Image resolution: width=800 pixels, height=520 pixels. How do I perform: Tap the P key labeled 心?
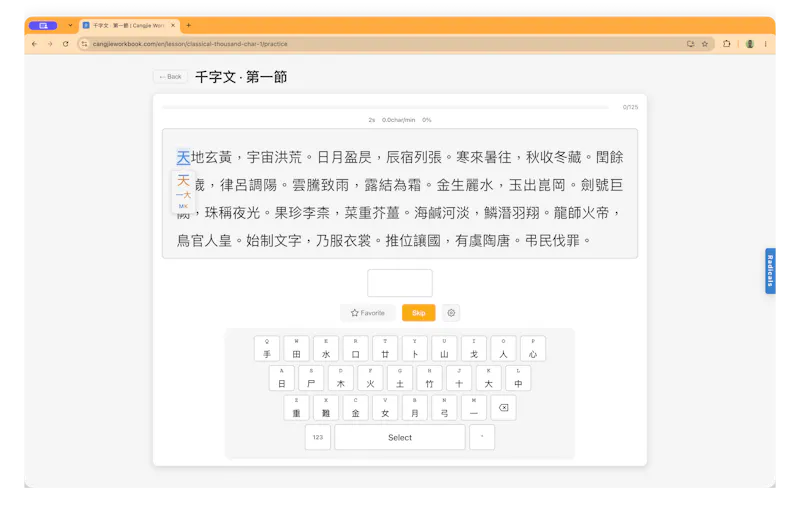tap(533, 349)
